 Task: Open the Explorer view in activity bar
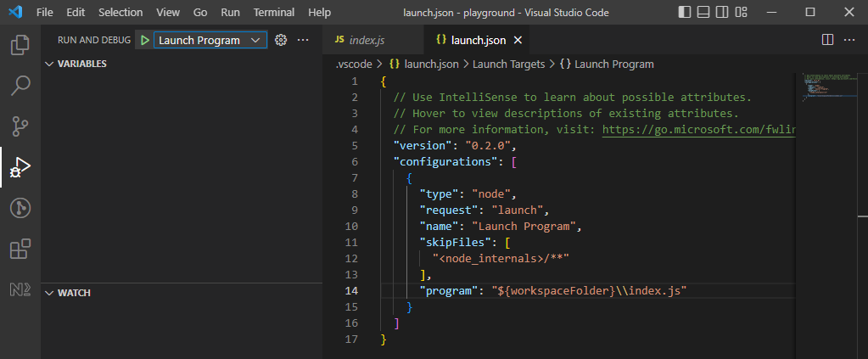point(20,46)
